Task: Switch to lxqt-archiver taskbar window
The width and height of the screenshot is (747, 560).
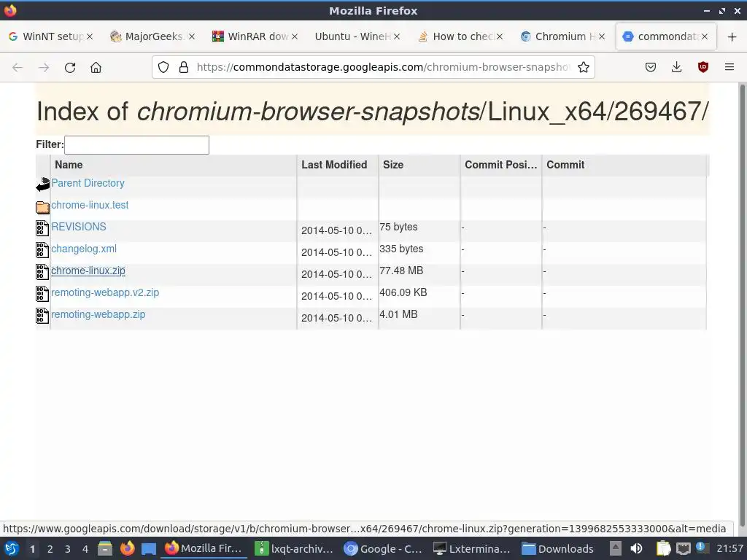Action: click(x=295, y=548)
